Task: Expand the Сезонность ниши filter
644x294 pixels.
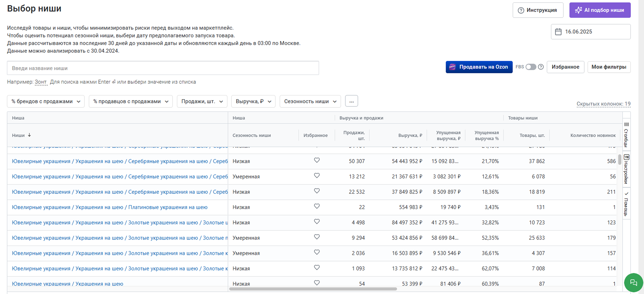Action: [x=310, y=101]
